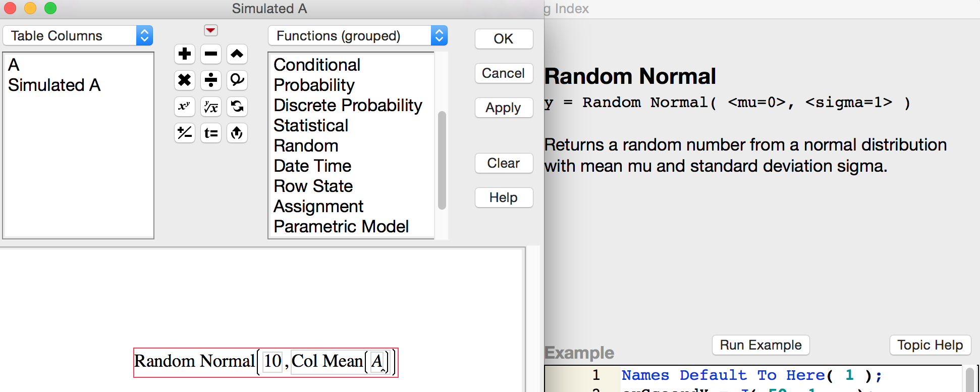Click the addition (plus) keypad button
Viewport: 980px width, 392px height.
tap(185, 54)
